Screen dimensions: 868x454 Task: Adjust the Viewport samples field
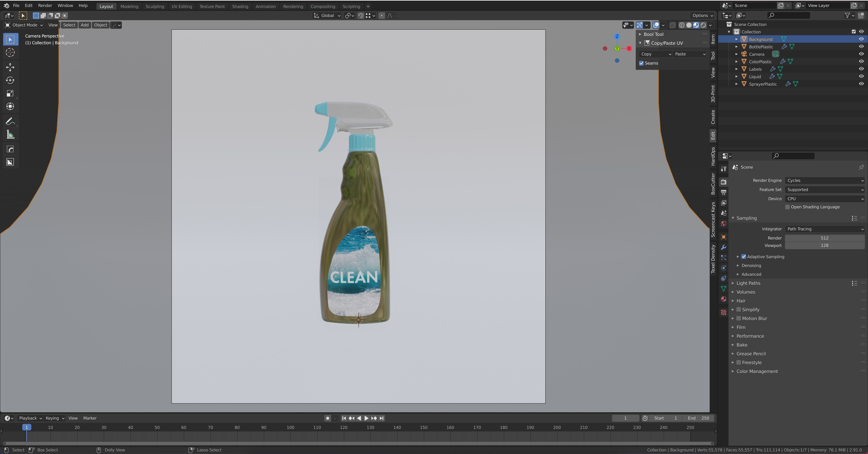coord(825,246)
